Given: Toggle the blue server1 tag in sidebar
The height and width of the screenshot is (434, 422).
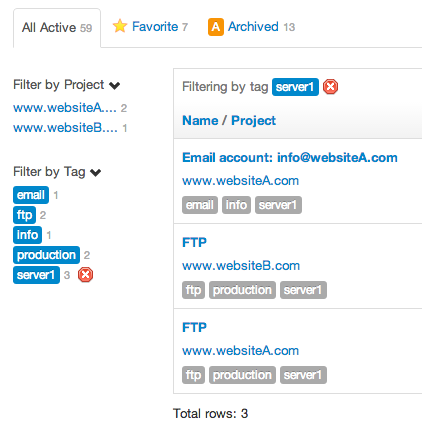Looking at the screenshot, I should (36, 275).
